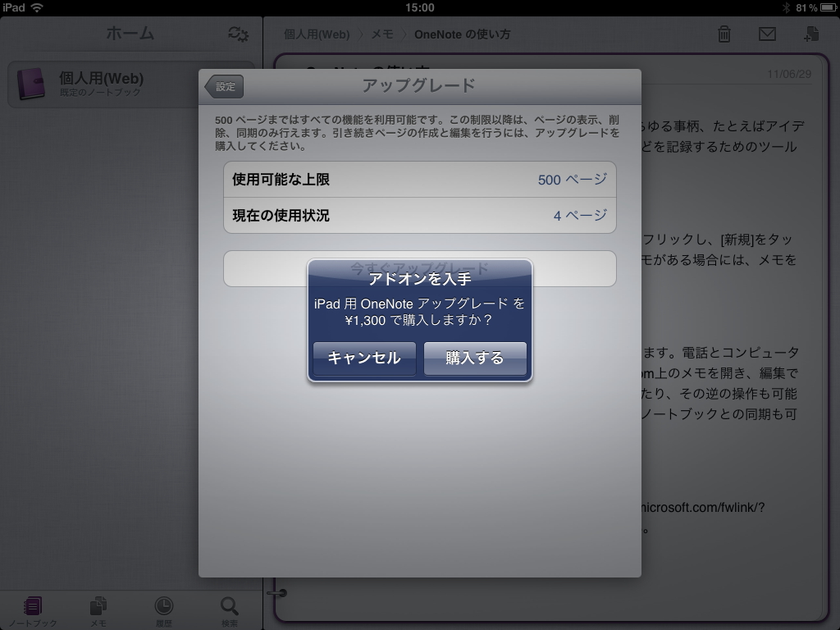Tap the 11/06/29 page date
The width and height of the screenshot is (840, 630).
(789, 74)
